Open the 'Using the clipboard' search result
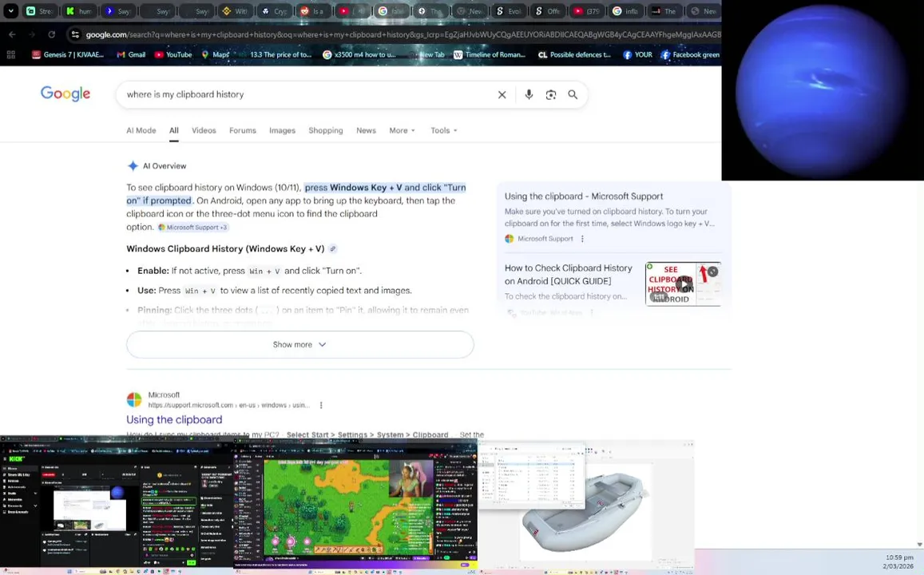This screenshot has height=575, width=924. [174, 419]
